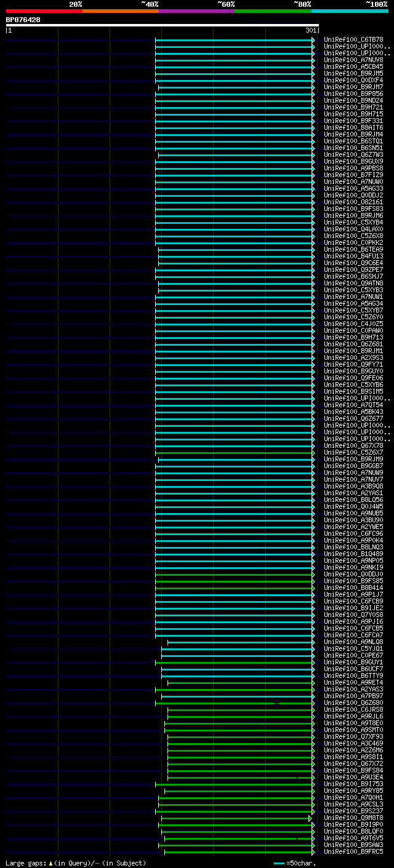Screen dimensions: 394x868
Task: Select the hit label UniRef100_B9FRC5
Action: pyautogui.click(x=353, y=852)
